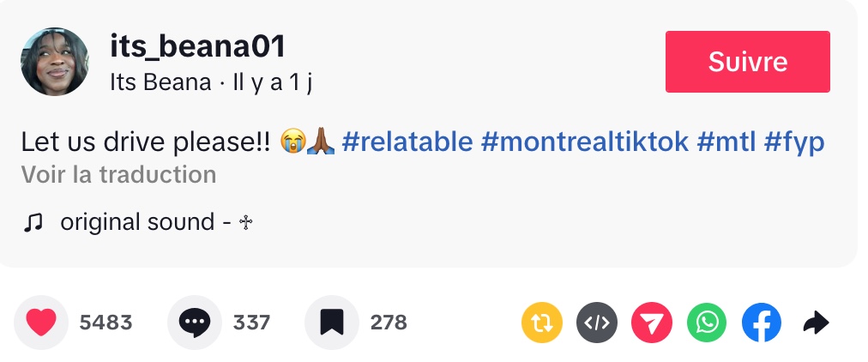Open the its_beana01 username link
Viewport: 868px width, 362px height.
[197, 46]
